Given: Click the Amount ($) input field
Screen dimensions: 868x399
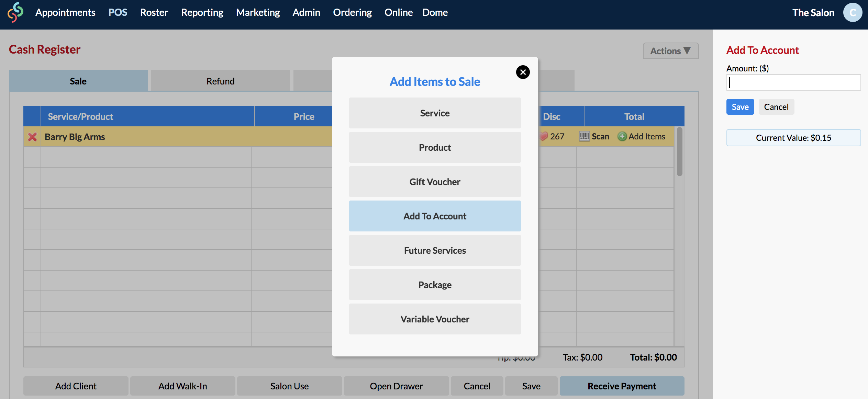Looking at the screenshot, I should pyautogui.click(x=793, y=82).
